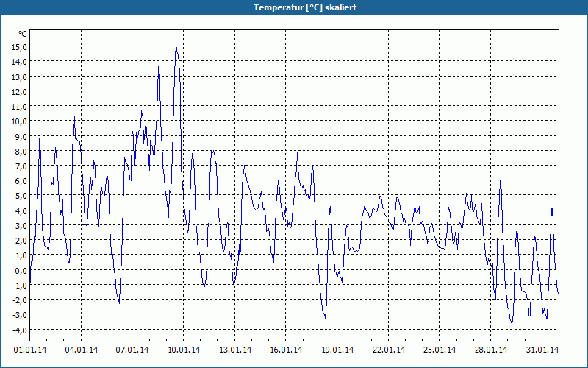Click the 22.01.14 date label
This screenshot has height=368, width=588.
(389, 350)
